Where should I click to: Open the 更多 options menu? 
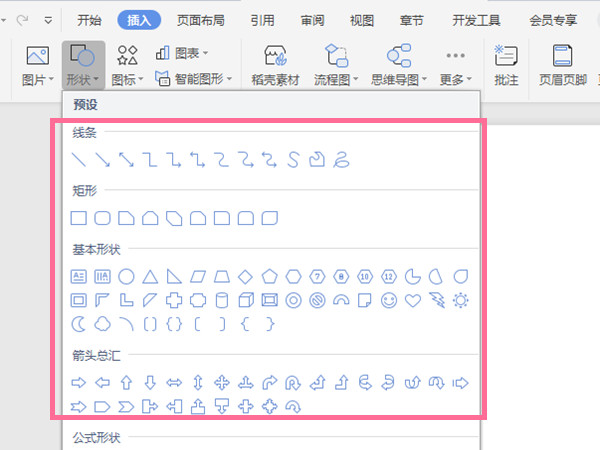tap(455, 68)
